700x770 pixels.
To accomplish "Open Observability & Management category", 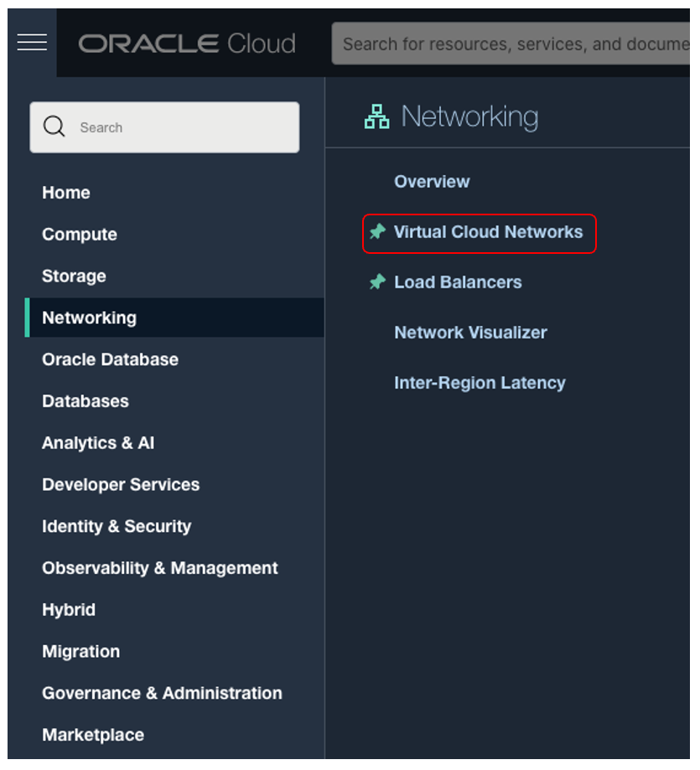I will click(x=160, y=568).
